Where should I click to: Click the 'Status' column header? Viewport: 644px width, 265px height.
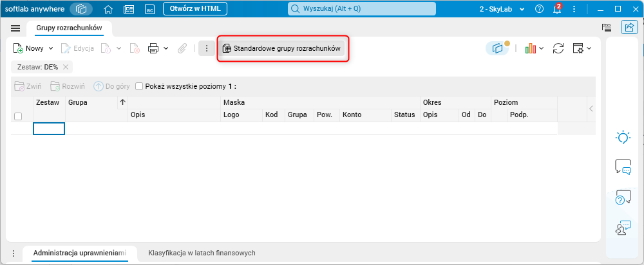coord(404,115)
